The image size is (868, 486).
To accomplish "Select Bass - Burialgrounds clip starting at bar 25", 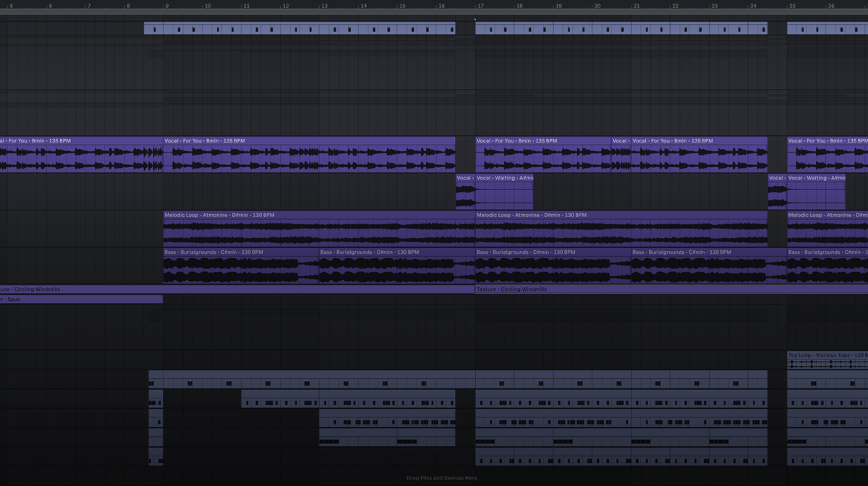I will [x=827, y=266].
